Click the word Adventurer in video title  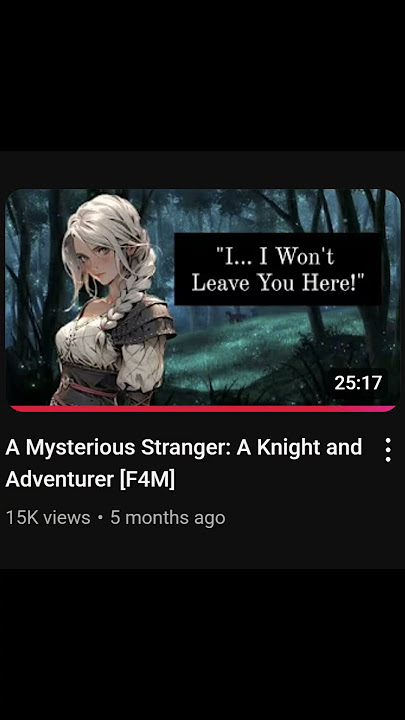coord(60,479)
